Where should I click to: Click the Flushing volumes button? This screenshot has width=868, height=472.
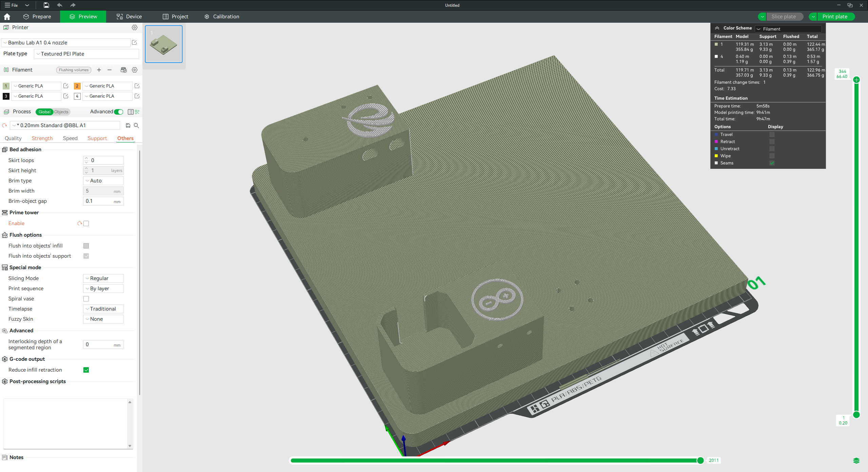74,70
